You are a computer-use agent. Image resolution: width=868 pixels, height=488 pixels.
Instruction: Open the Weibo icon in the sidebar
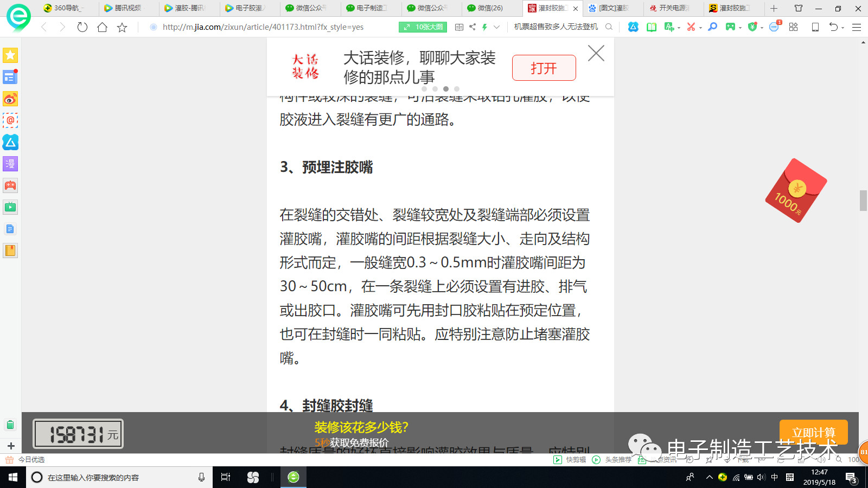click(x=10, y=99)
